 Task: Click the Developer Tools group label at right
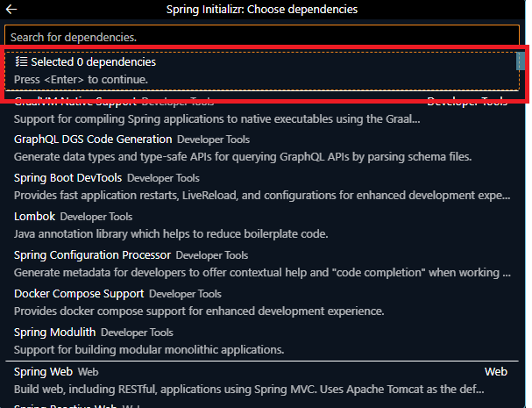point(467,102)
